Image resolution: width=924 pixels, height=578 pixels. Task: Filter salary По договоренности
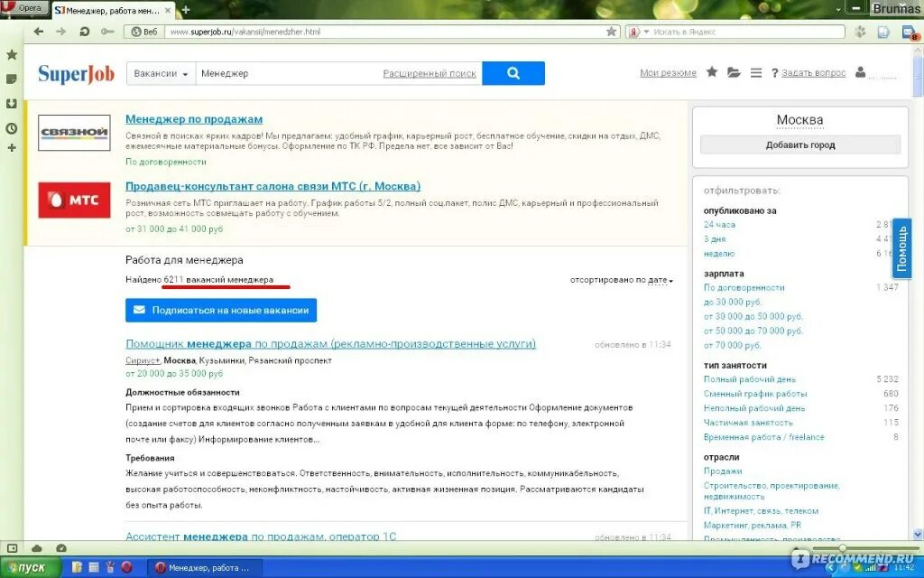(x=744, y=288)
